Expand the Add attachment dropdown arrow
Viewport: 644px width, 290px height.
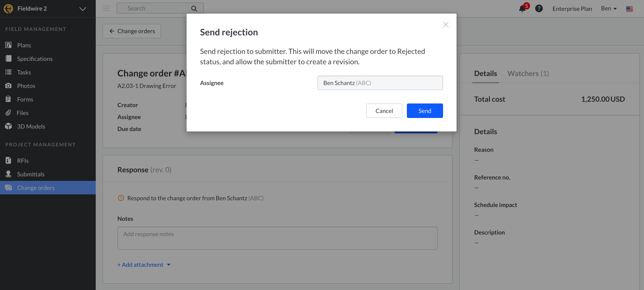(169, 265)
